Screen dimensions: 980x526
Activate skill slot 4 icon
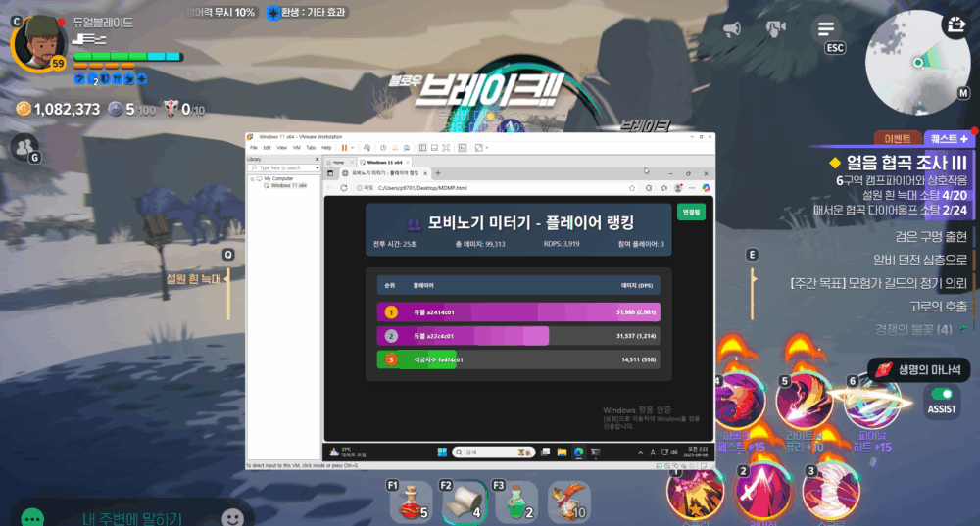(740, 402)
